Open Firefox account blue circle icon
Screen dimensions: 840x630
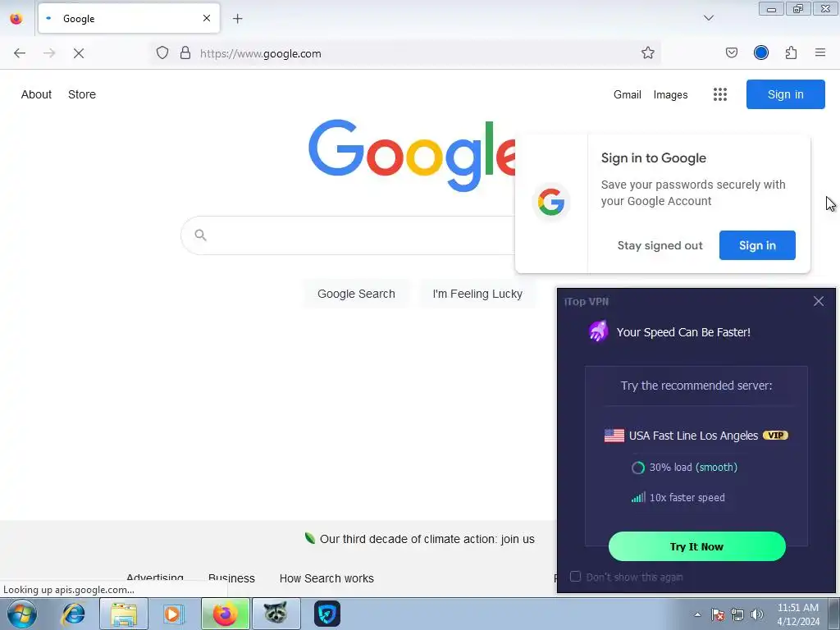760,53
